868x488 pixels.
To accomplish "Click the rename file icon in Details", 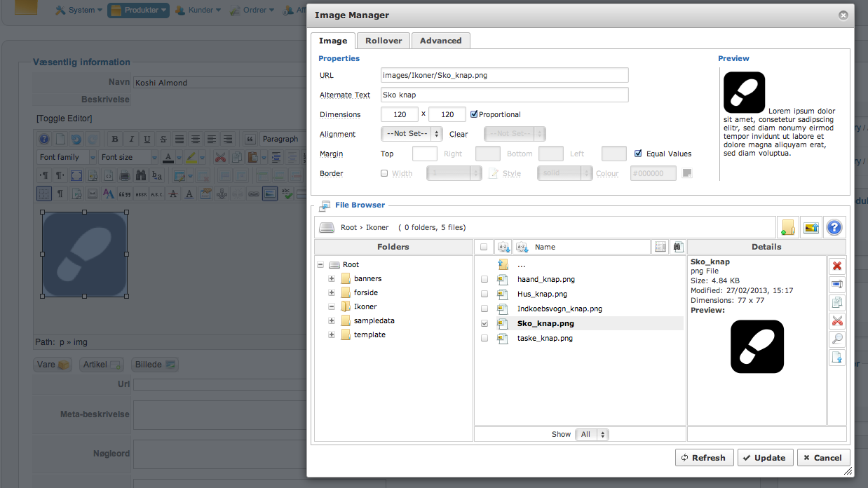I will pos(836,284).
